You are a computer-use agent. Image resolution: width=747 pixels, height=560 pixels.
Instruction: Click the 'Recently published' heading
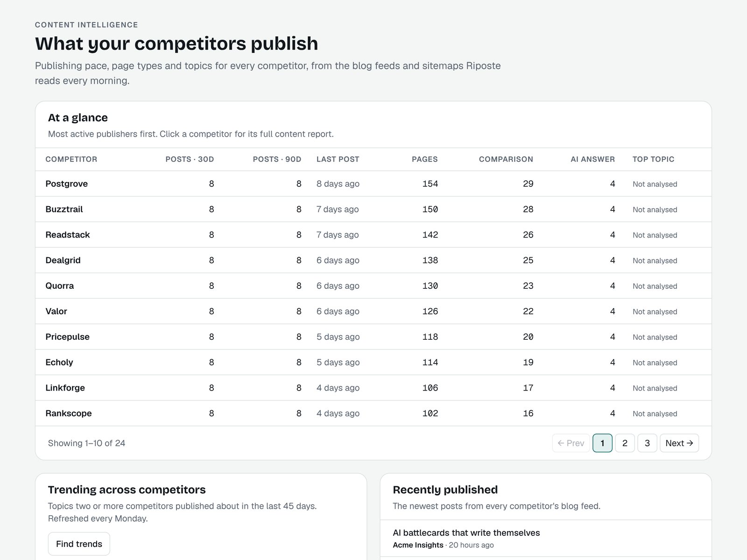point(445,490)
